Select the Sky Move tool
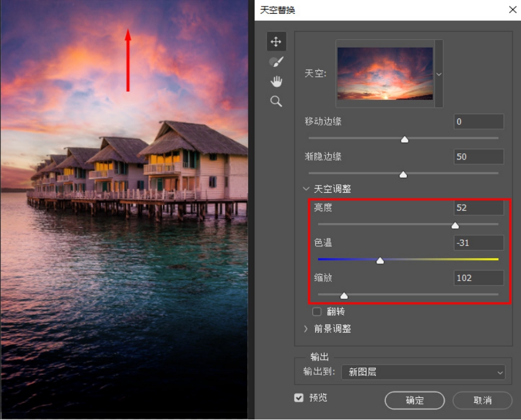This screenshot has width=521, height=420. [276, 42]
